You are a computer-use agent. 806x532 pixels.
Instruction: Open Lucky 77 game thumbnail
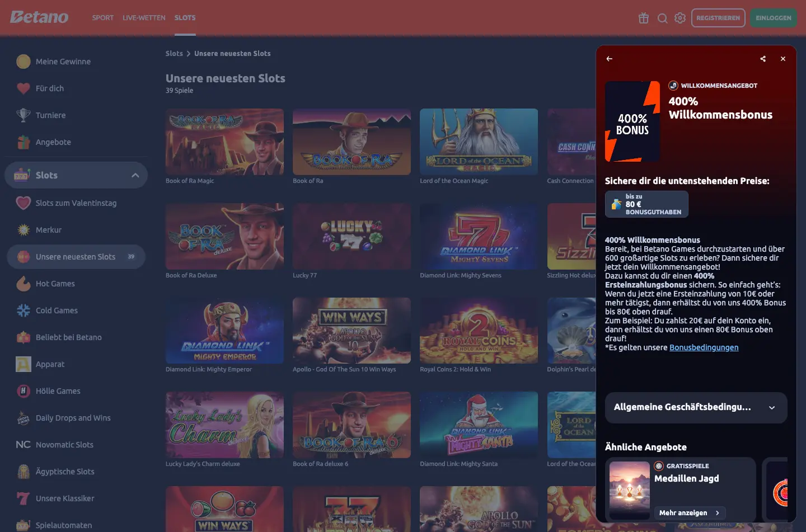(x=352, y=236)
